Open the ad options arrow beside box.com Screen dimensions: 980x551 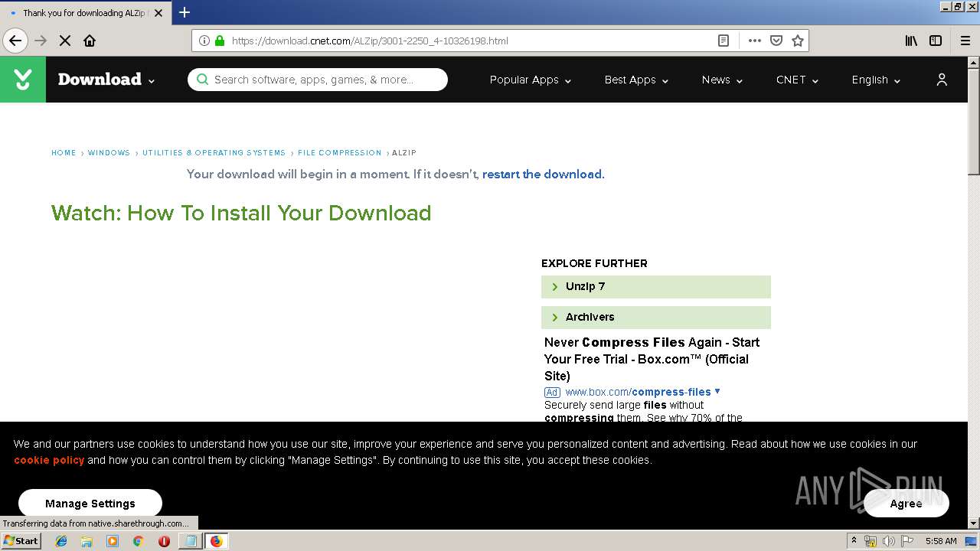[717, 391]
